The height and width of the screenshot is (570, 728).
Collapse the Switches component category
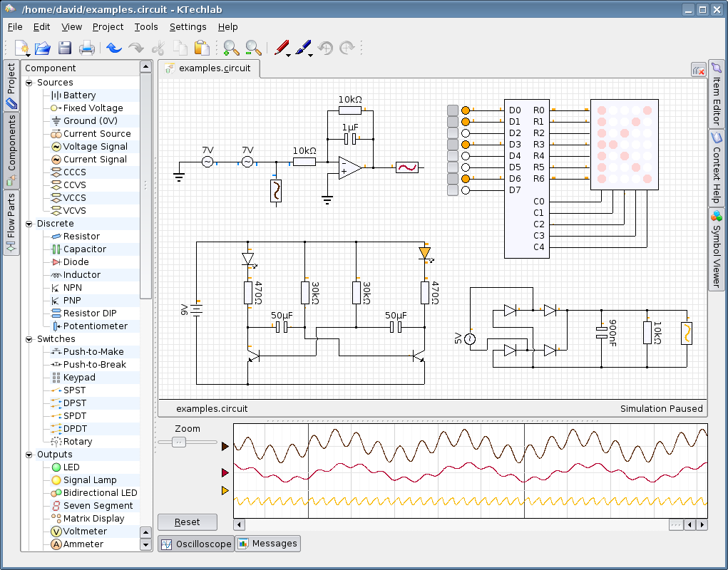coord(29,339)
